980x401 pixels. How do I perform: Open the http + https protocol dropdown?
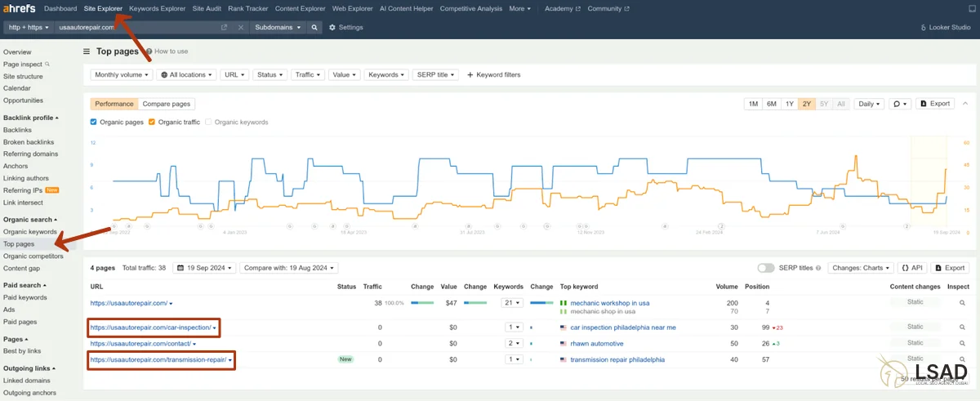[x=29, y=27]
